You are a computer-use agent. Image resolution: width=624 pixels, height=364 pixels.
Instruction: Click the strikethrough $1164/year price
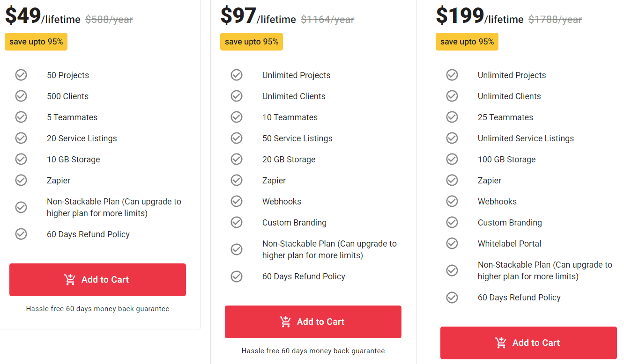(x=327, y=19)
